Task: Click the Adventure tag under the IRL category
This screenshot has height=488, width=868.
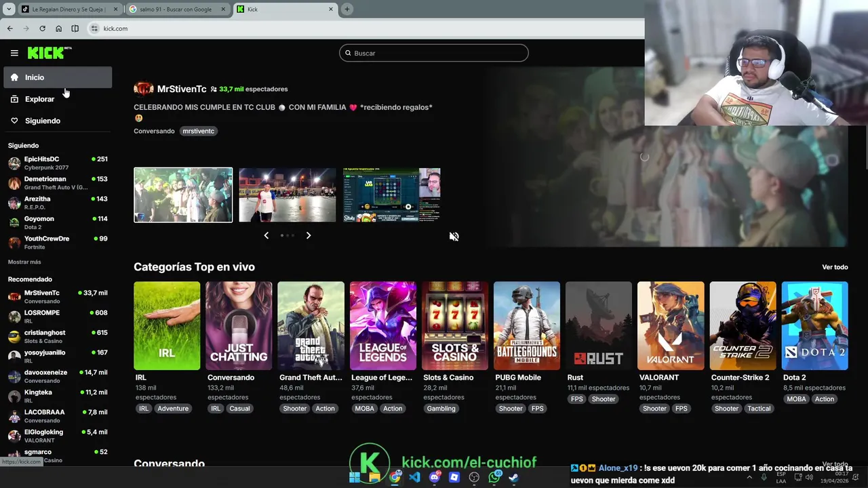Action: (173, 409)
